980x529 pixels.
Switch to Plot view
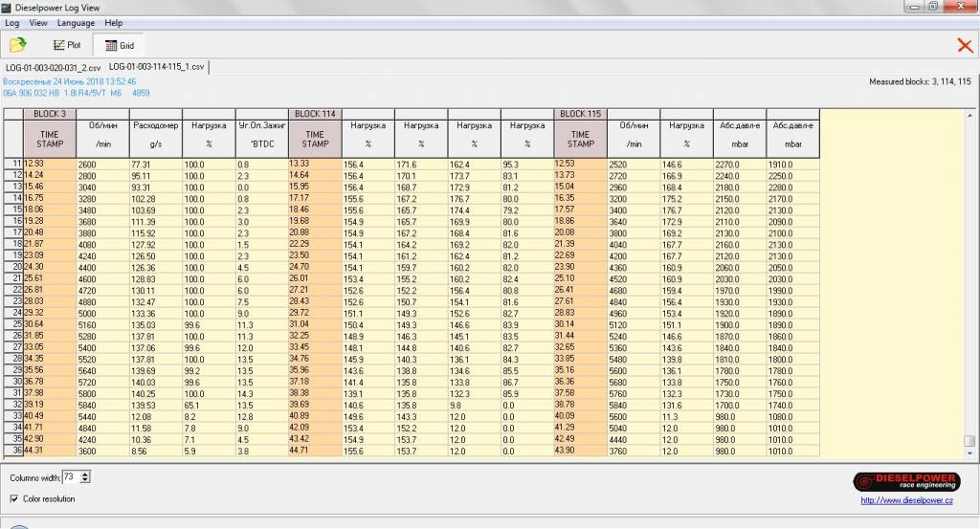tap(67, 45)
